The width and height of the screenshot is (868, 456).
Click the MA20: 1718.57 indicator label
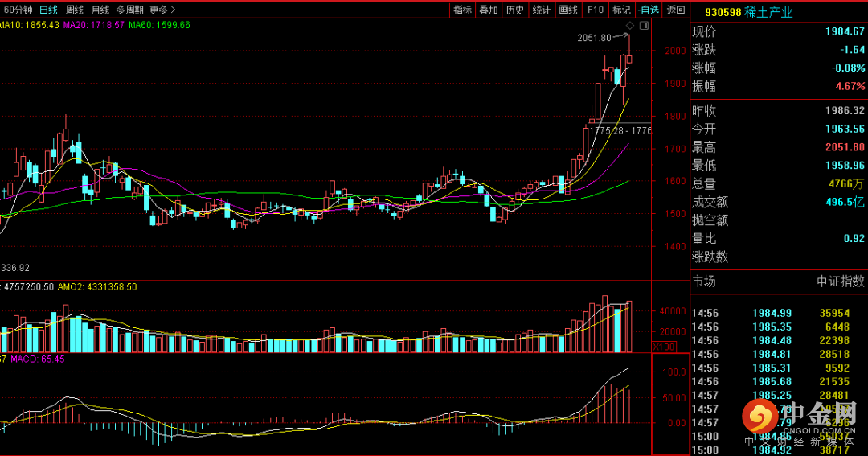point(93,25)
